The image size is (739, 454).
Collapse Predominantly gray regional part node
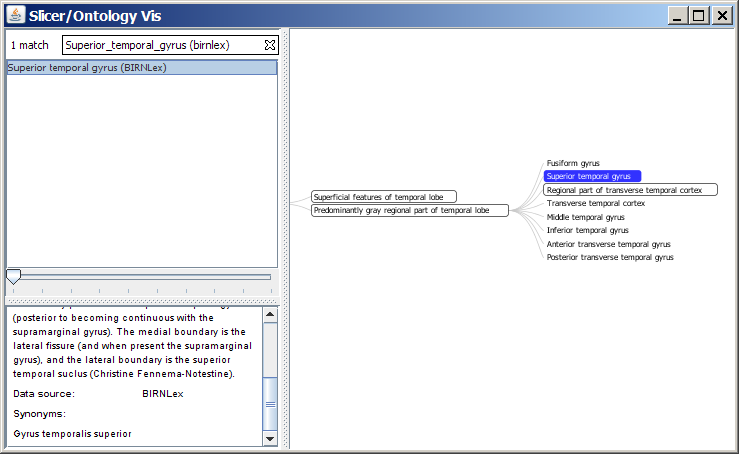410,211
